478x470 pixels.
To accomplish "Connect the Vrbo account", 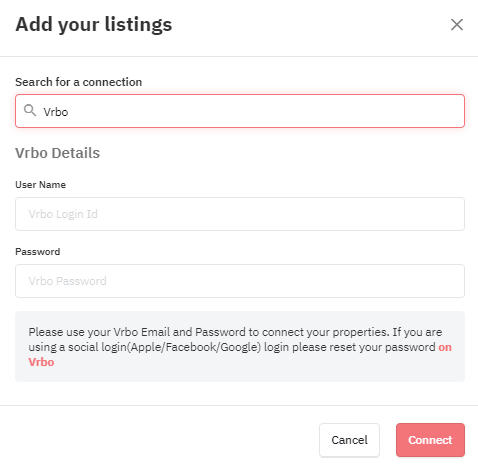I will point(430,440).
